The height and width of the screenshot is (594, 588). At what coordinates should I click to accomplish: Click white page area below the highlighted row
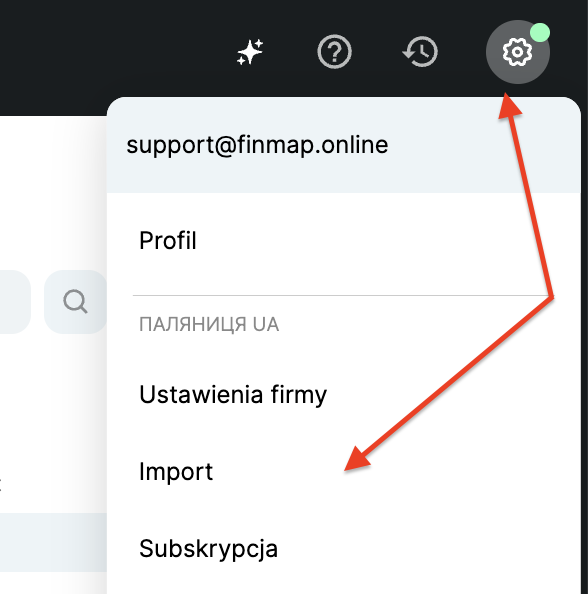point(53,583)
